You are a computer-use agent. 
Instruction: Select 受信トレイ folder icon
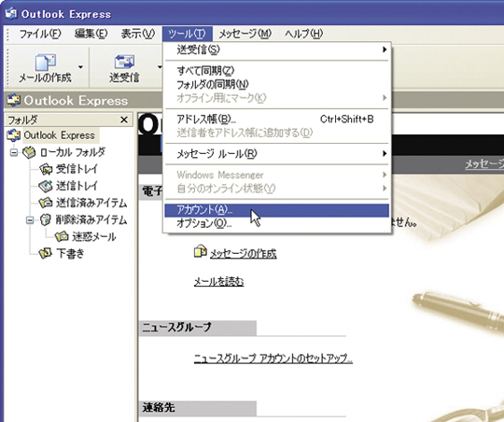click(x=46, y=169)
